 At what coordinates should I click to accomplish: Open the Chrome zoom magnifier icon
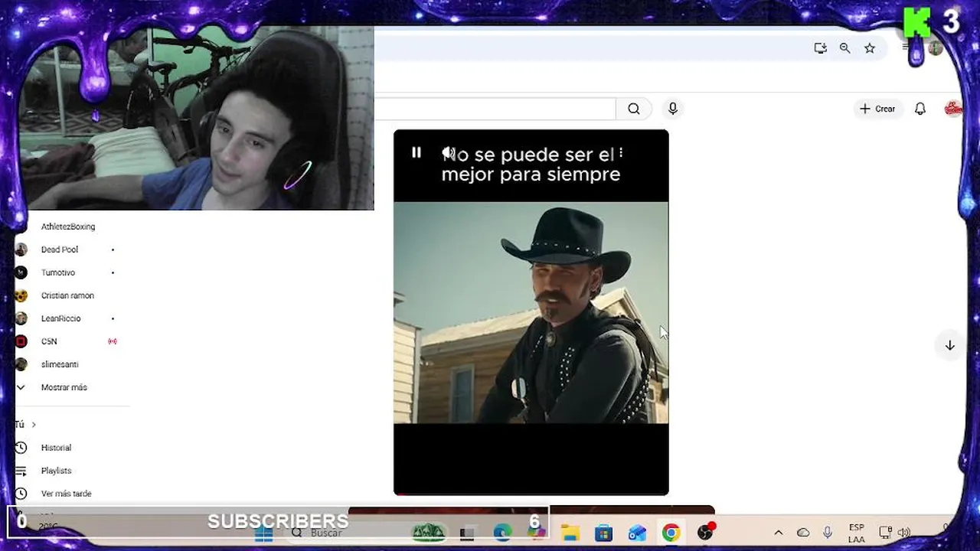coord(844,48)
